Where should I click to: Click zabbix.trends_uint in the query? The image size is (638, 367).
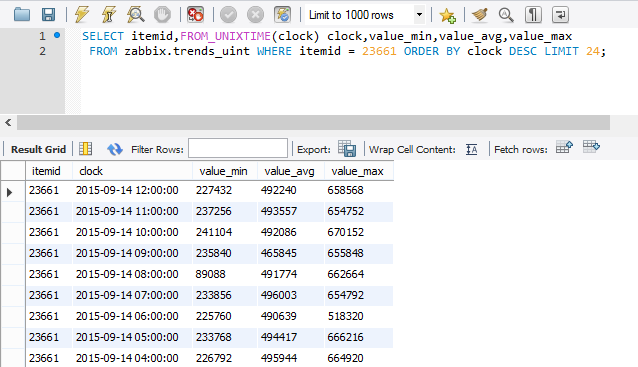coord(187,51)
